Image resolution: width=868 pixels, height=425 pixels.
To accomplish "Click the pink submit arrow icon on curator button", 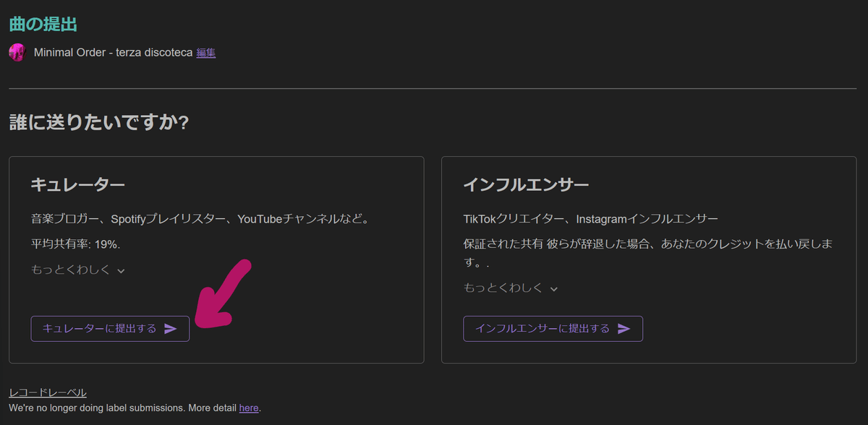I will click(171, 328).
